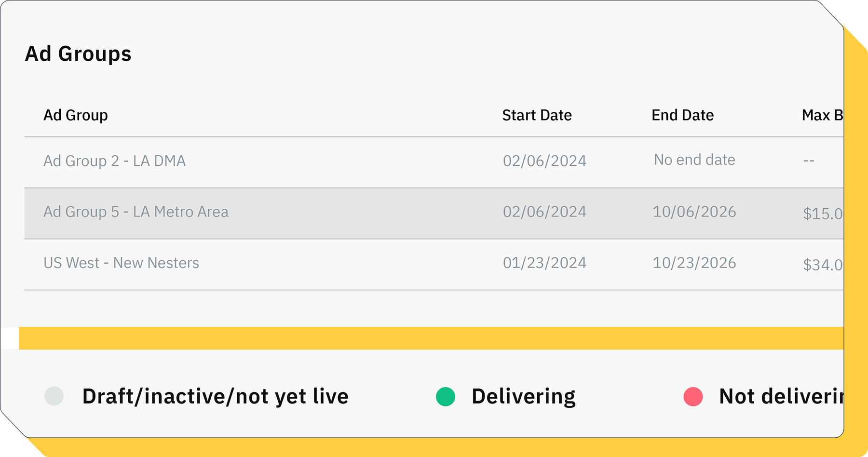The image size is (868, 457).
Task: Click the Delivering legend label
Action: click(524, 397)
